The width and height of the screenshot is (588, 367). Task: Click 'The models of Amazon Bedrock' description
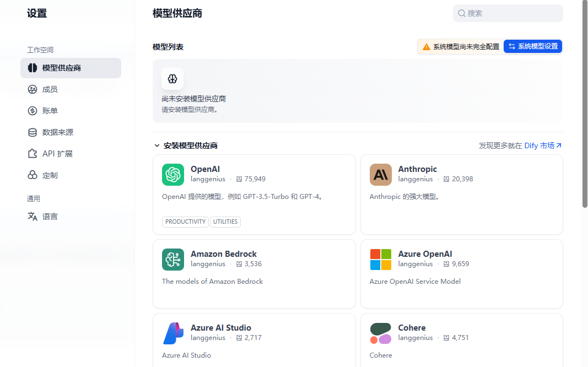tap(212, 282)
